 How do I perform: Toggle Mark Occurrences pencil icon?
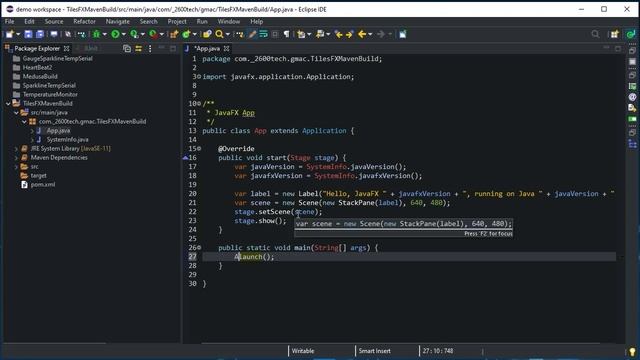pyautogui.click(x=252, y=34)
